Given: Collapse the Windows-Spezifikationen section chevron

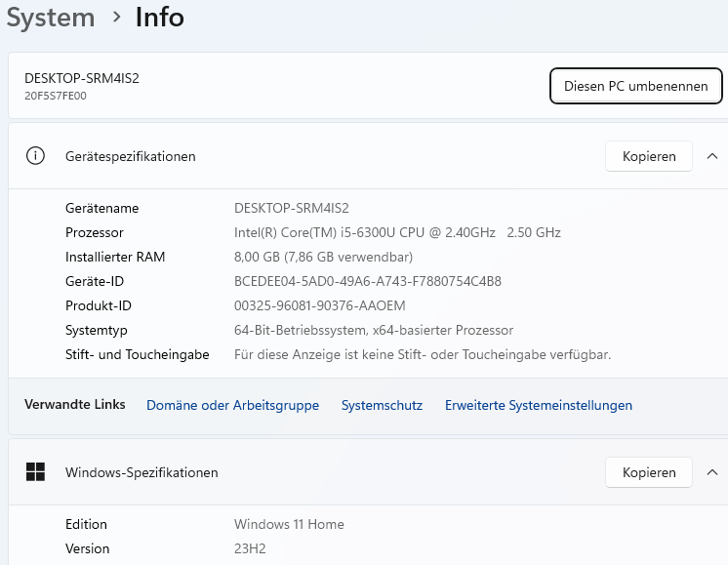Looking at the screenshot, I should [712, 472].
